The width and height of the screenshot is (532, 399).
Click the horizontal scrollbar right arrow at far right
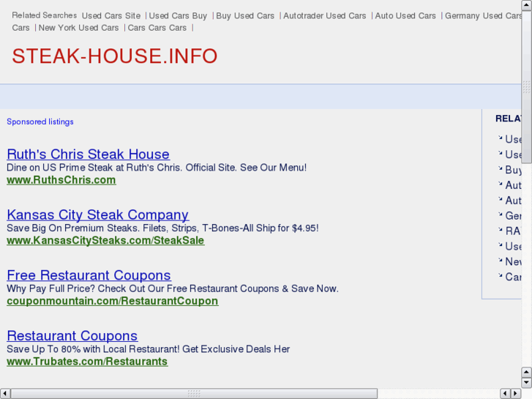tap(516, 393)
